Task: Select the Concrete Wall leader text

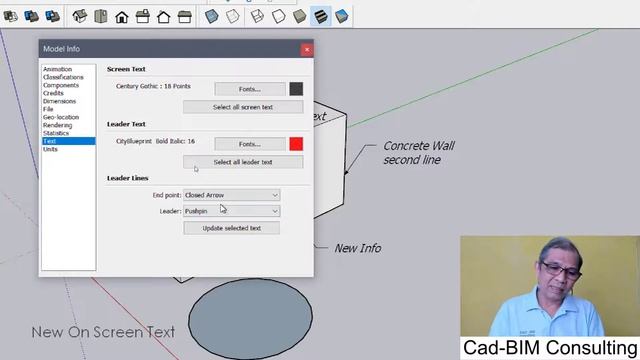Action: pyautogui.click(x=419, y=153)
